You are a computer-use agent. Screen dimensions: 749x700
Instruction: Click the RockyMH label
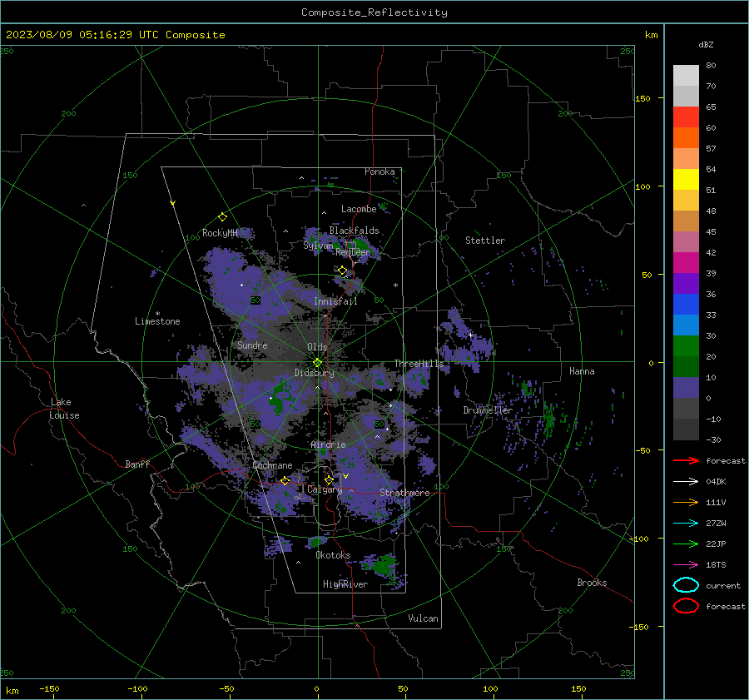pos(220,233)
